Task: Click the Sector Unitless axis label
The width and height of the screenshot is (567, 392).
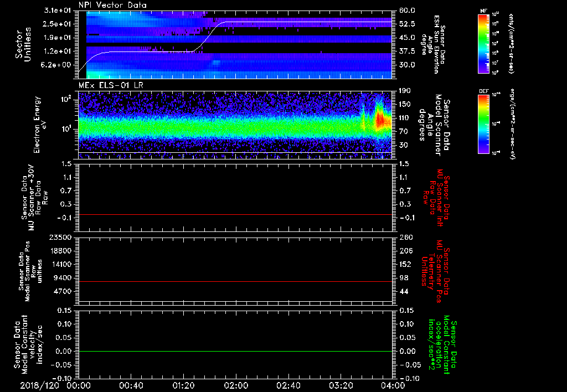Action: pyautogui.click(x=23, y=44)
